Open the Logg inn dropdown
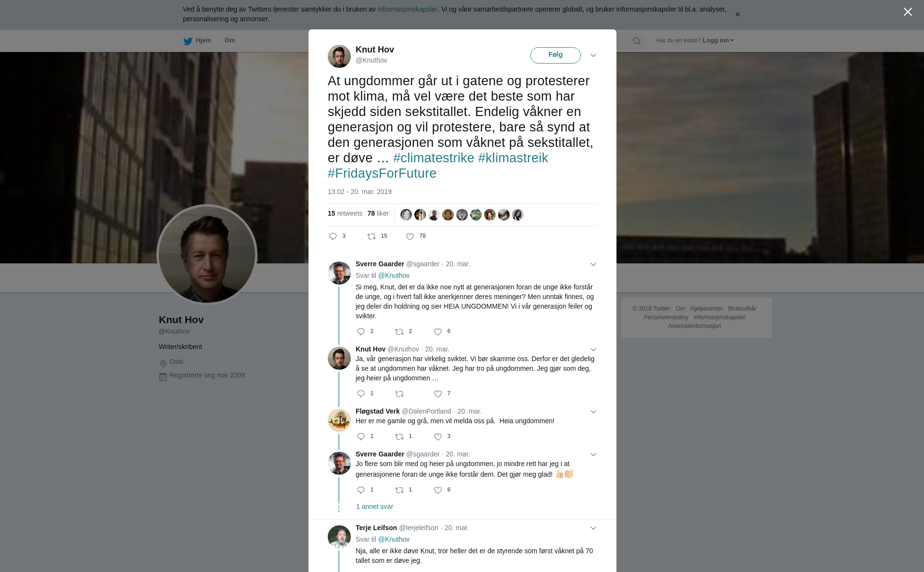This screenshot has width=924, height=572. click(x=718, y=40)
